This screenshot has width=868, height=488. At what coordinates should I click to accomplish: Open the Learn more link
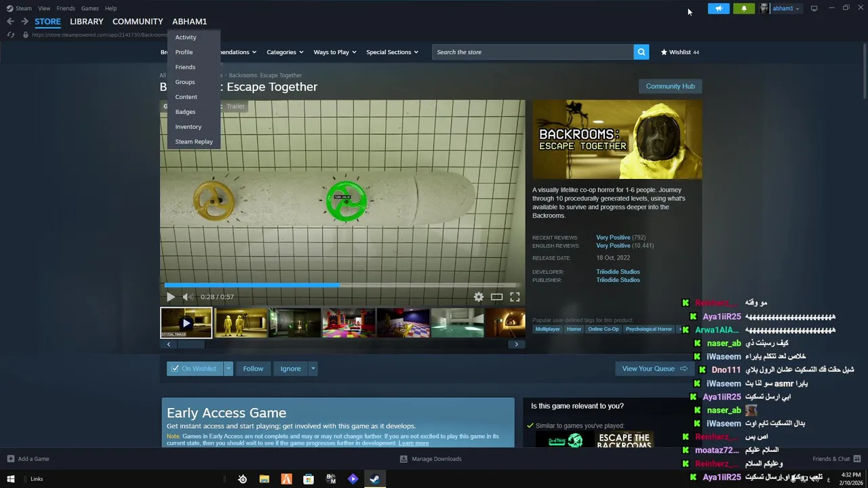414,443
